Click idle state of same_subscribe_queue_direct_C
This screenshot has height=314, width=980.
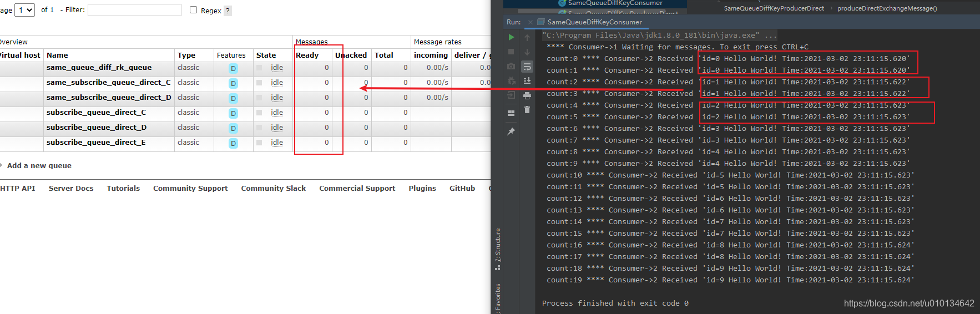277,82
